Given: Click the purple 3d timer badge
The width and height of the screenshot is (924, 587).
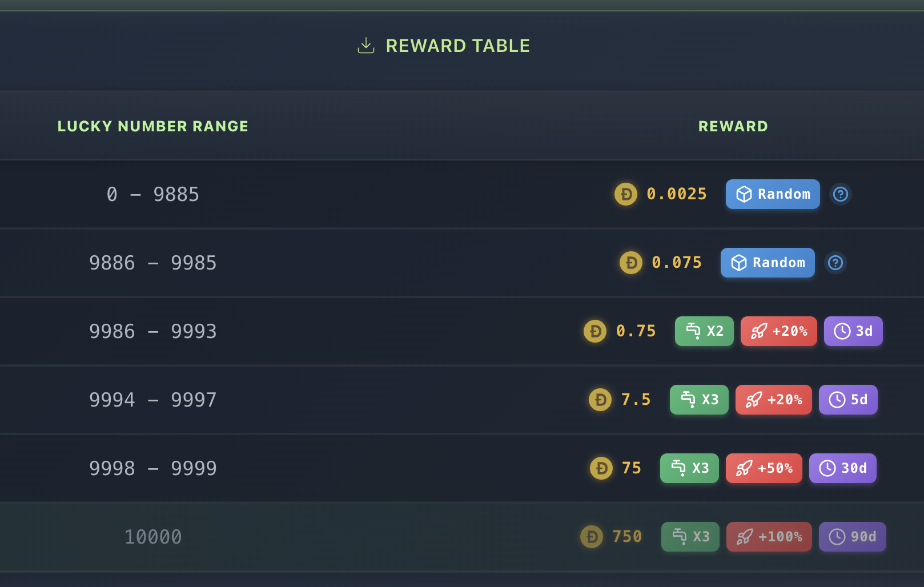Looking at the screenshot, I should click(853, 331).
